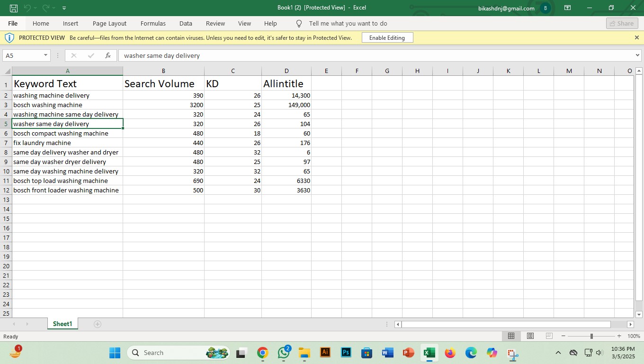
Task: Switch to the Home ribbon tab
Action: pyautogui.click(x=41, y=24)
